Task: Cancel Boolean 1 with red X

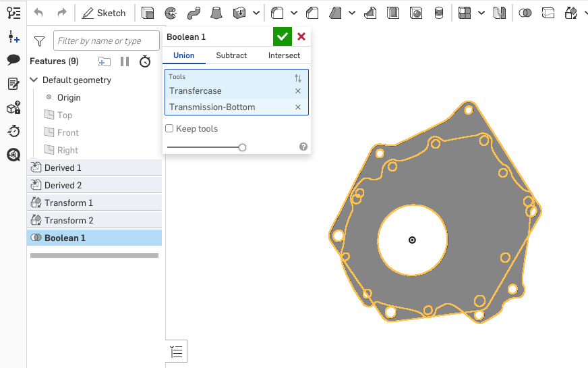Action: point(301,36)
